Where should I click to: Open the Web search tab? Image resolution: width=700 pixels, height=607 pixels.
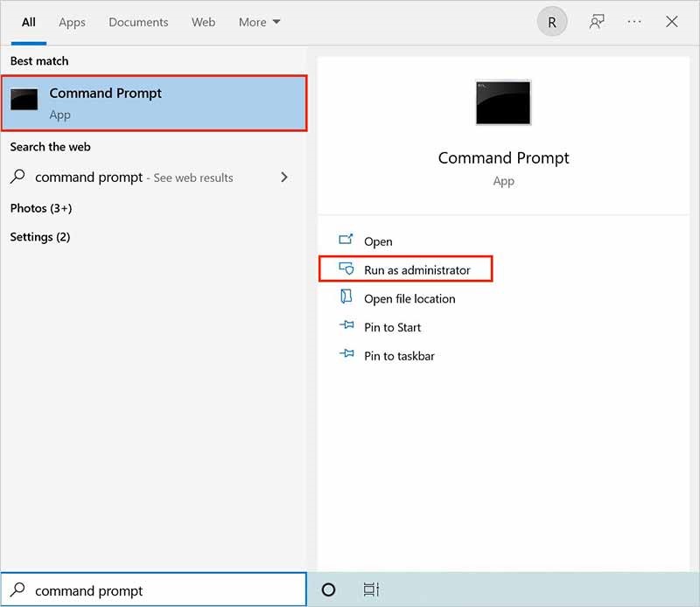point(203,22)
